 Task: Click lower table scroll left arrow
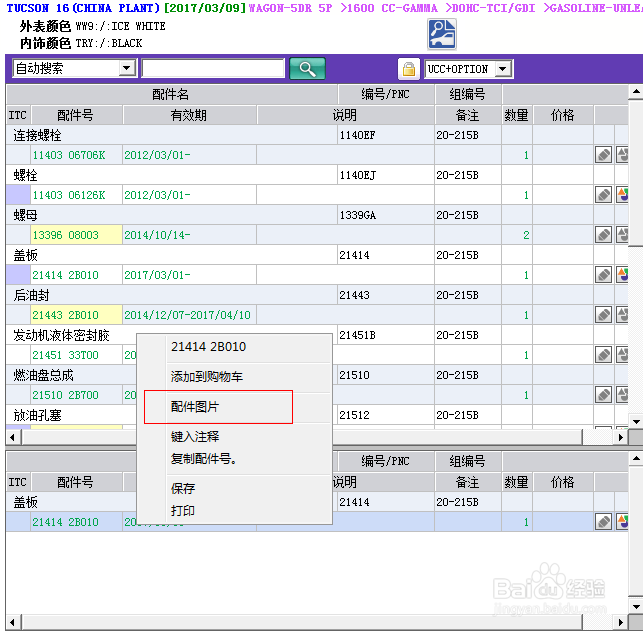tap(13, 622)
